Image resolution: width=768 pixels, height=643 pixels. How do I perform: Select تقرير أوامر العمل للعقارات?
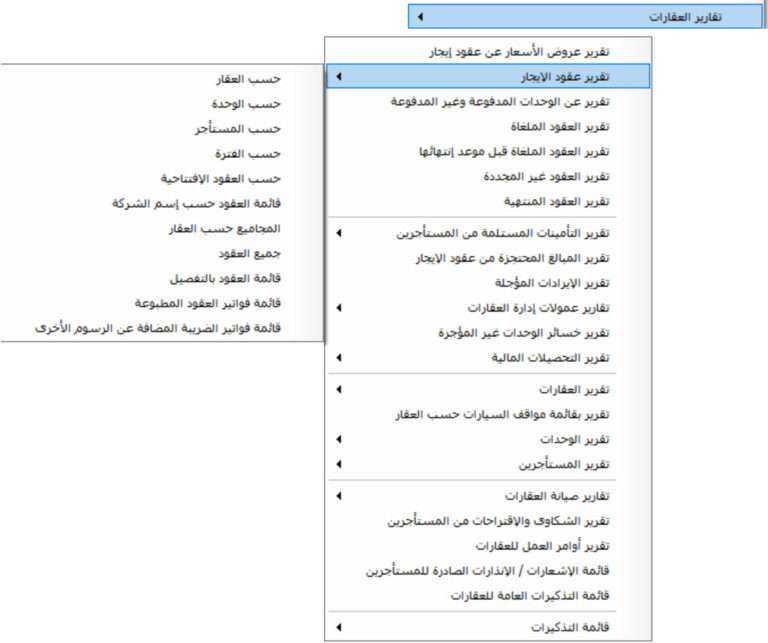[x=488, y=546]
